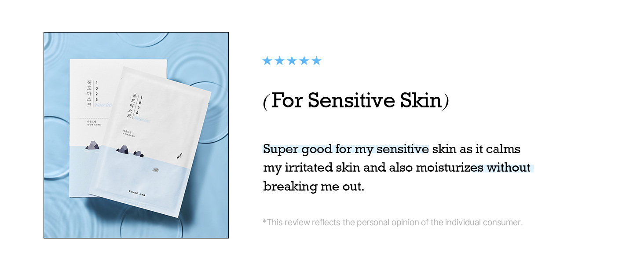Click the "For Sensitive Skin" heading

pos(356,101)
